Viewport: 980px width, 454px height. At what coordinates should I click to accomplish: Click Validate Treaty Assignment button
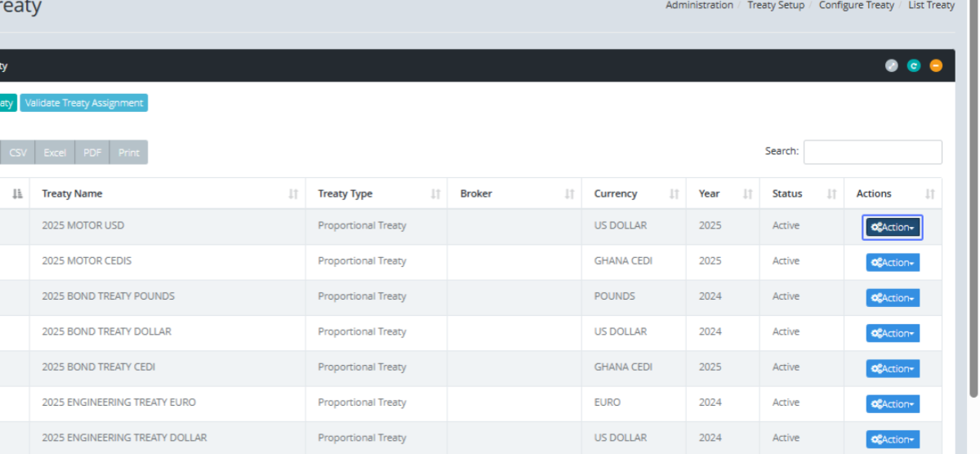point(84,104)
